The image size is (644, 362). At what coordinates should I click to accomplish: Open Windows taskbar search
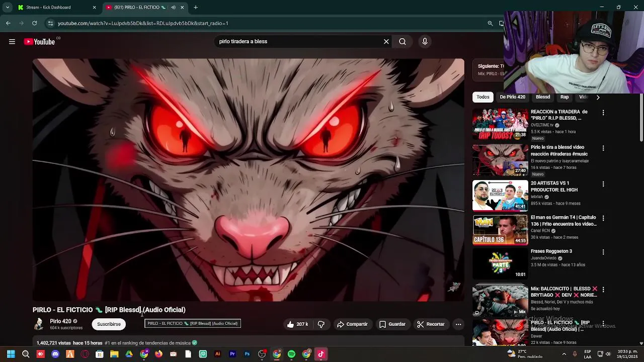tap(26, 354)
